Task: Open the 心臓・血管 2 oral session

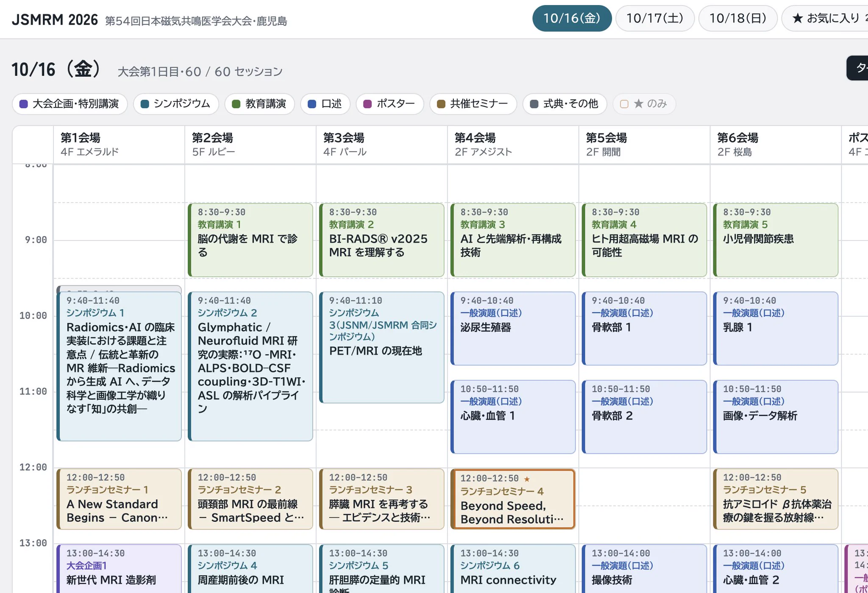Action: pos(776,569)
